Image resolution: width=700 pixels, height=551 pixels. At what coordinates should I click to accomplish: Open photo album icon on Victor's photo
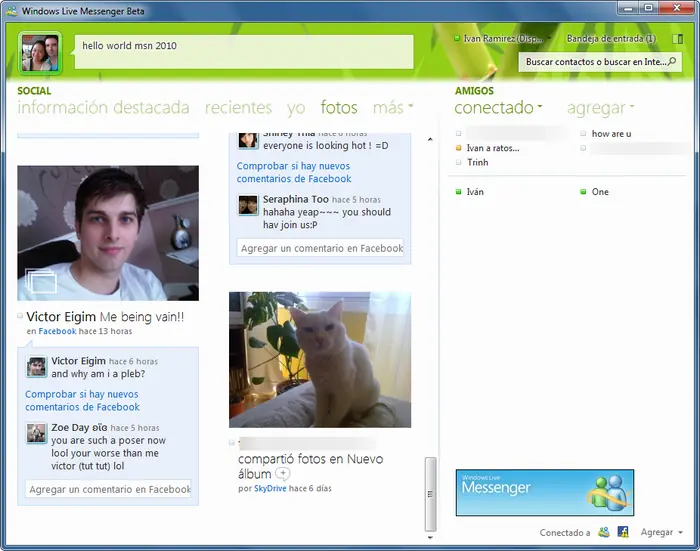point(41,281)
